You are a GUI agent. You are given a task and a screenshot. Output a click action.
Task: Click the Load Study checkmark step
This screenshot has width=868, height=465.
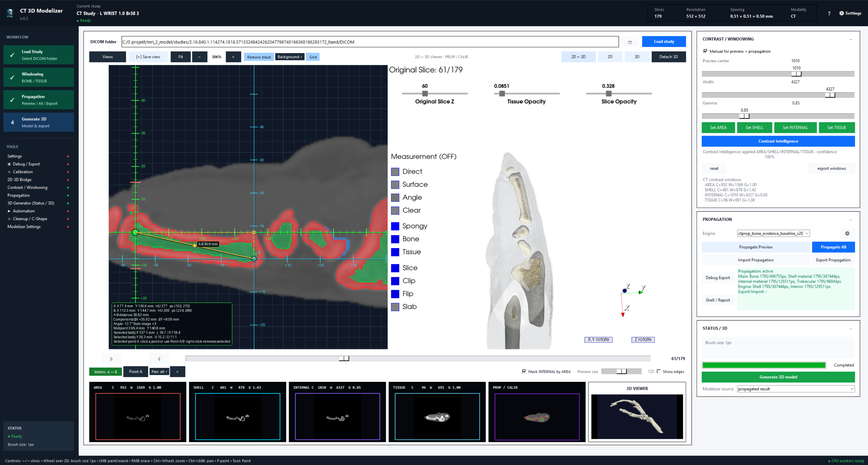click(39, 55)
